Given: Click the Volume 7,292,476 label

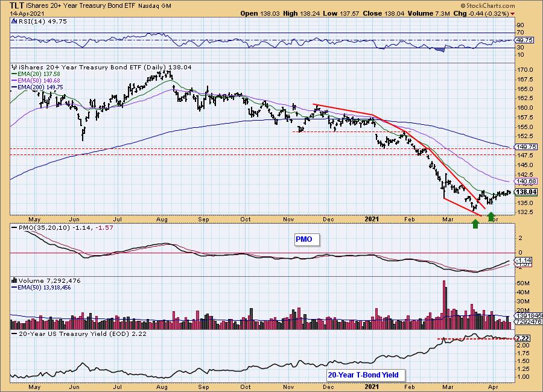Looking at the screenshot, I should click(x=46, y=281).
